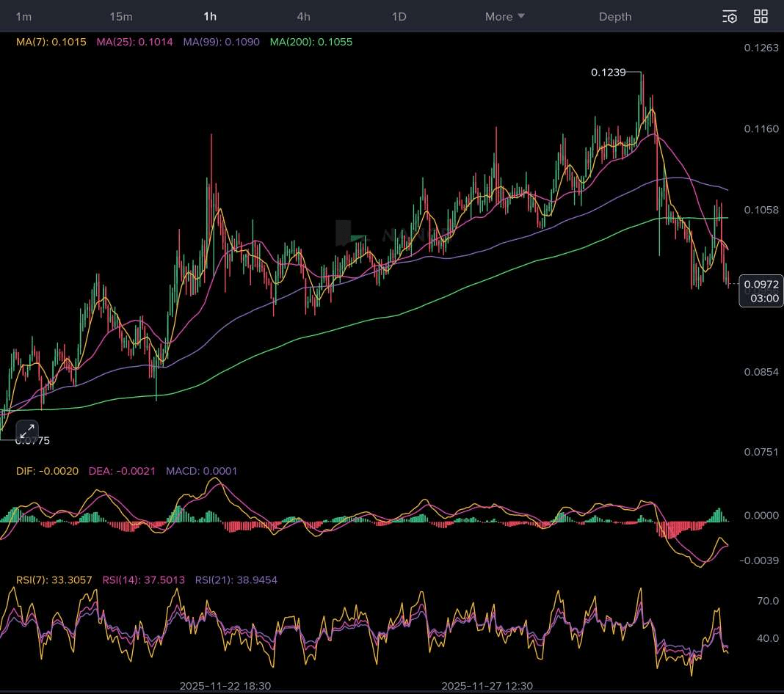Expand chart to fullscreen with arrows icon
The width and height of the screenshot is (784, 694).
26,431
